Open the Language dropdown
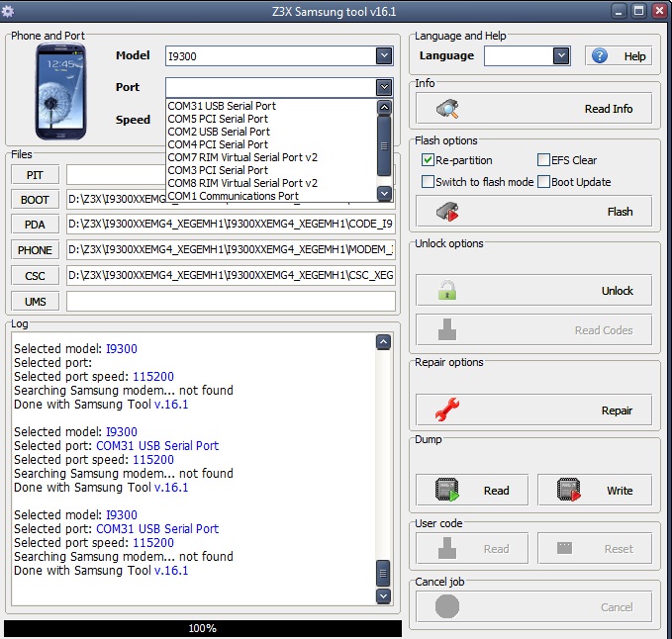 561,55
